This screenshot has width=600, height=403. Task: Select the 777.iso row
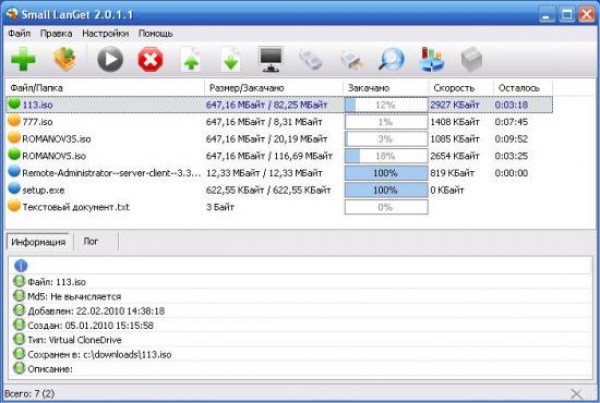pos(279,122)
